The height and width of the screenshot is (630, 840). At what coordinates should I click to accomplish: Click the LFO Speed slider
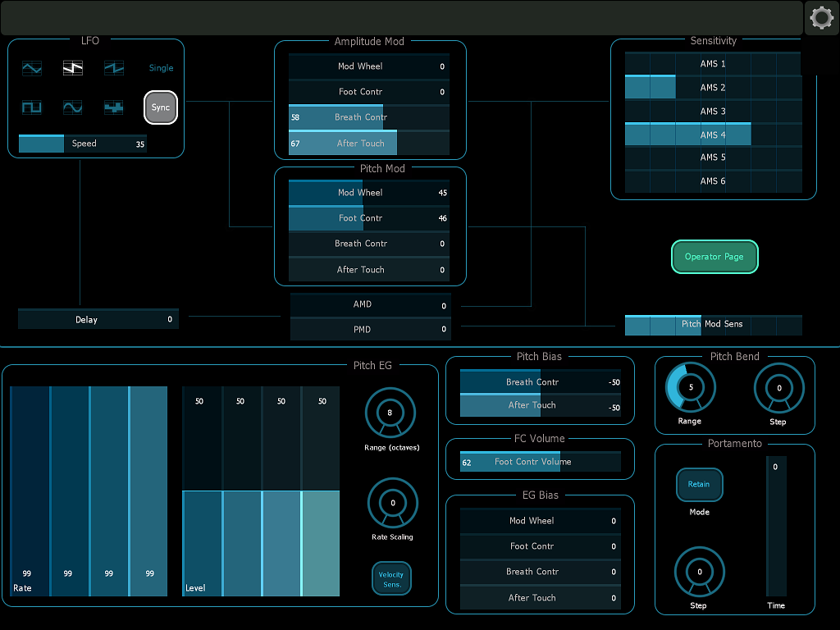tap(82, 143)
